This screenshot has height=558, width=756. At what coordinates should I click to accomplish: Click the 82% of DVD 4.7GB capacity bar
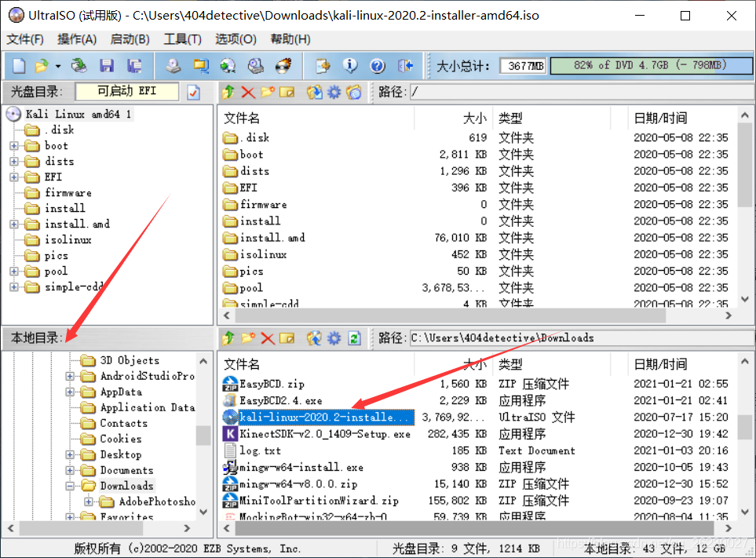(x=650, y=66)
